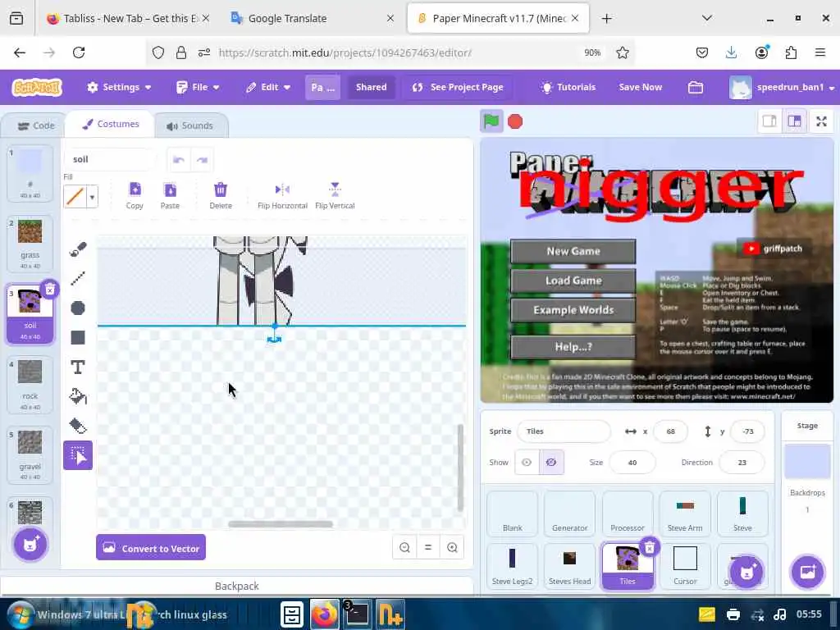Click the canvas vertical scrollbar
Image resolution: width=840 pixels, height=630 pixels.
point(460,467)
